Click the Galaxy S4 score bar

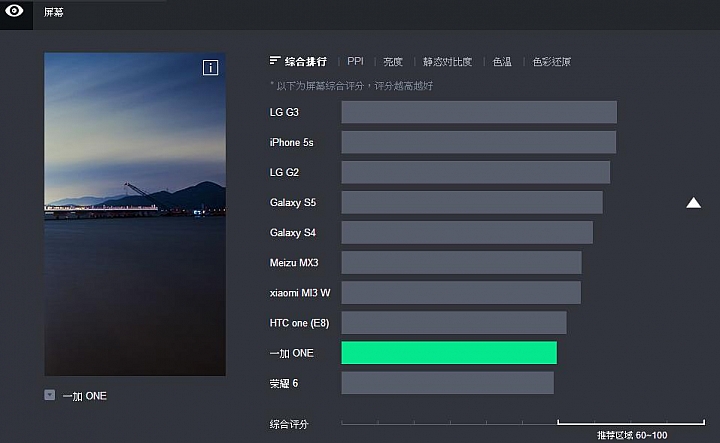coord(467,232)
